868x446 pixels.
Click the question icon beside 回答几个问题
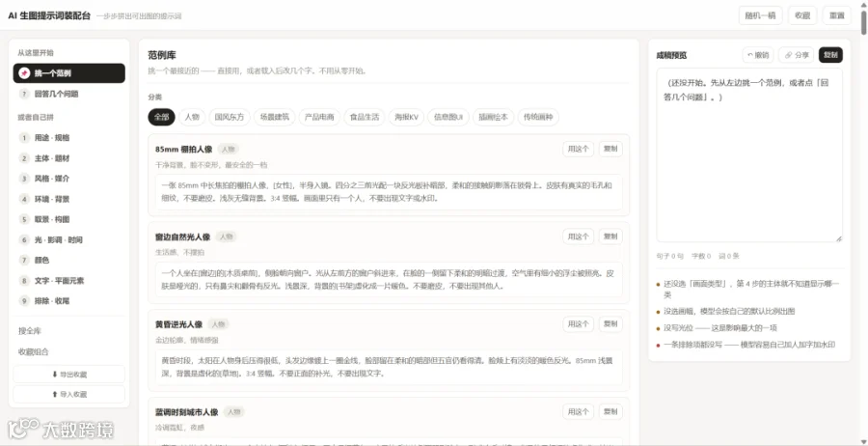pos(24,95)
